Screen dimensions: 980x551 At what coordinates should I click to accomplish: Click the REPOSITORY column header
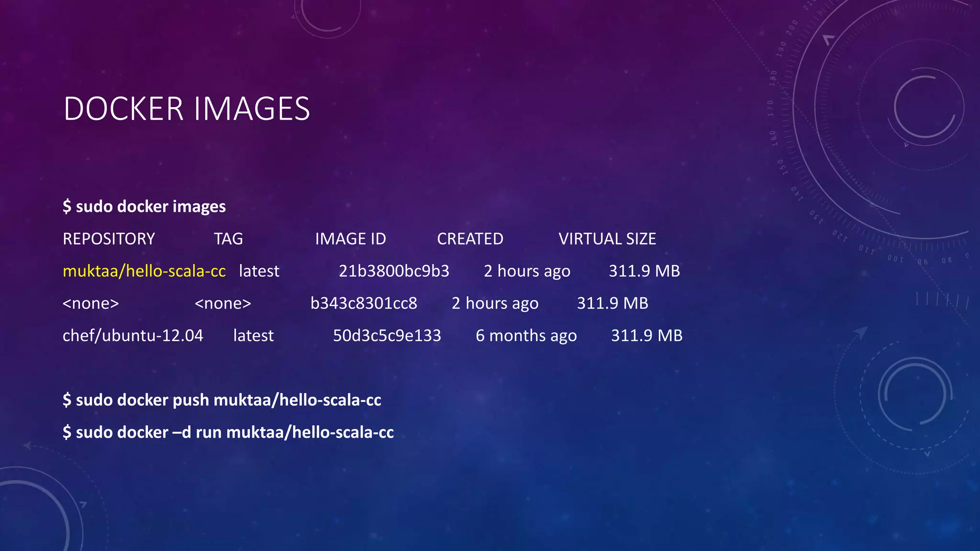109,239
